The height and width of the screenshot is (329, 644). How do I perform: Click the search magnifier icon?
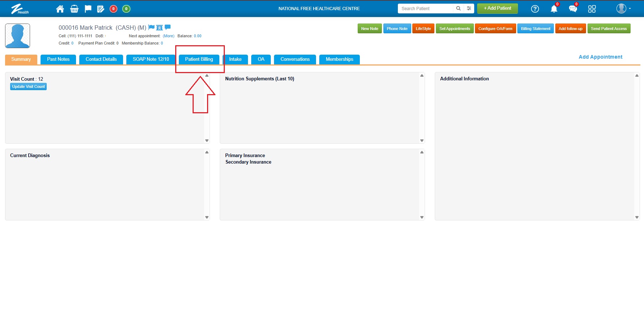458,8
